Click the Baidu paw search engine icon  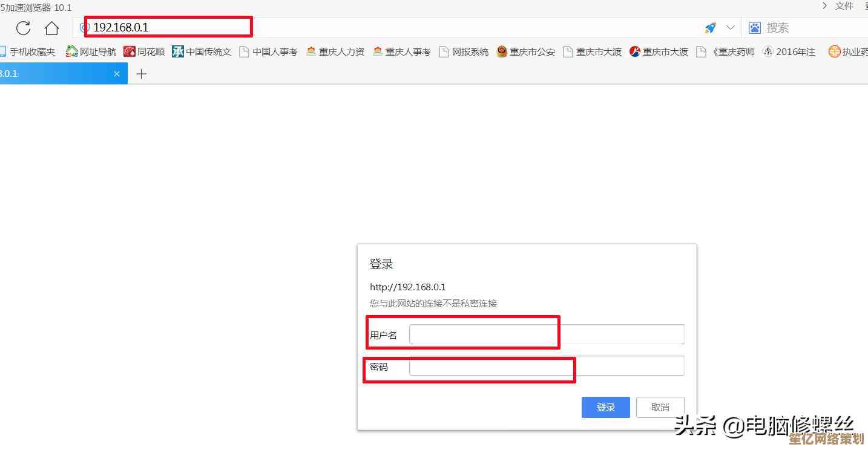pyautogui.click(x=754, y=28)
